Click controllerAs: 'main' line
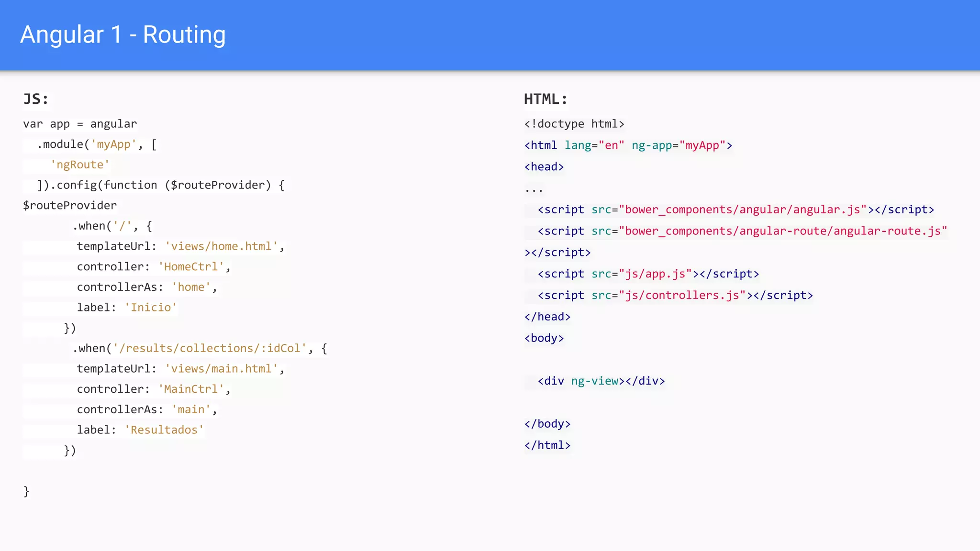Screen dimensions: 980x551 click(147, 409)
